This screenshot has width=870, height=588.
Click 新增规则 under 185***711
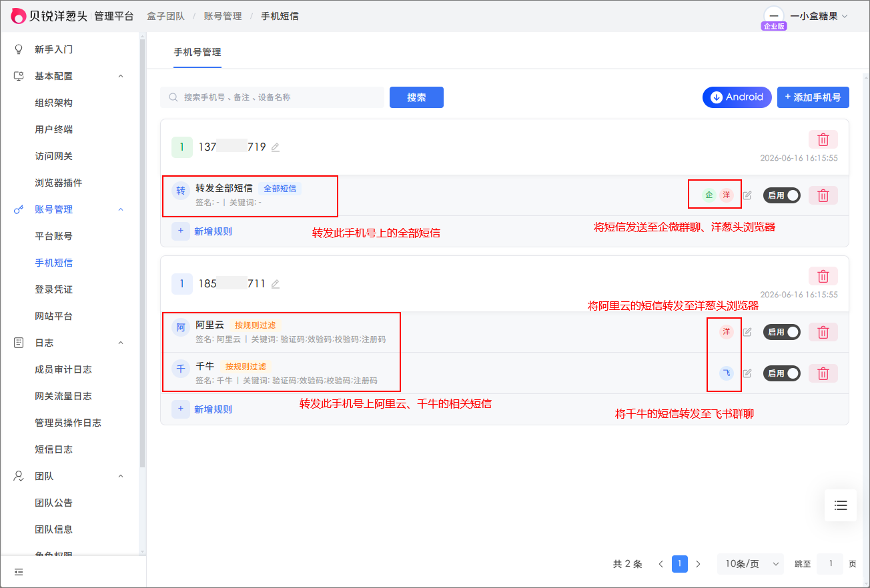click(x=202, y=409)
